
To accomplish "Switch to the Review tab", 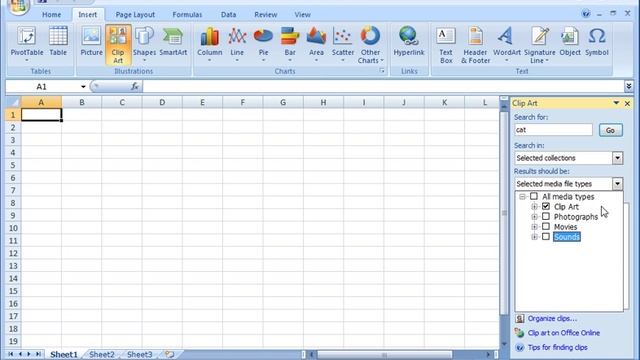I will [266, 15].
